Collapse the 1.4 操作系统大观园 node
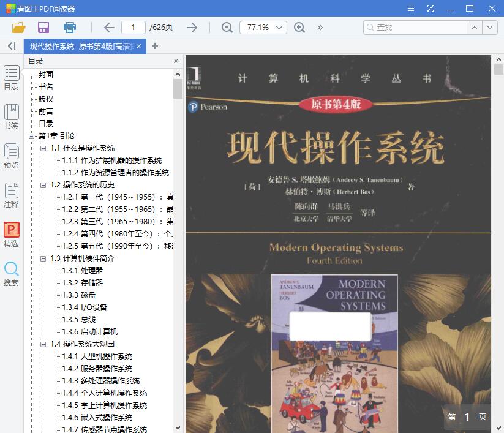Image resolution: width=504 pixels, height=433 pixels. pyautogui.click(x=43, y=344)
